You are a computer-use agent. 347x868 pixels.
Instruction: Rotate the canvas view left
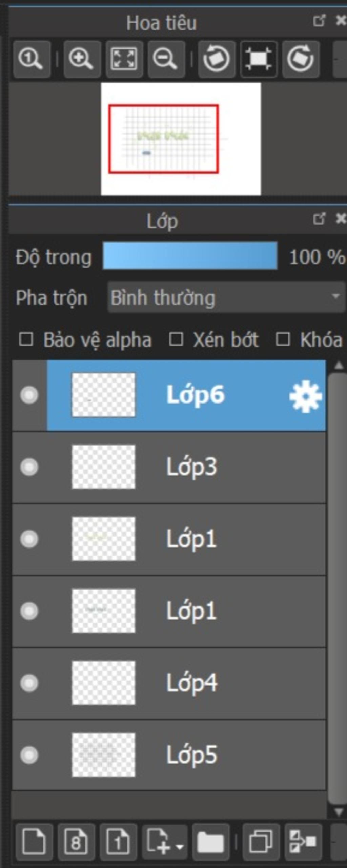pos(217,59)
